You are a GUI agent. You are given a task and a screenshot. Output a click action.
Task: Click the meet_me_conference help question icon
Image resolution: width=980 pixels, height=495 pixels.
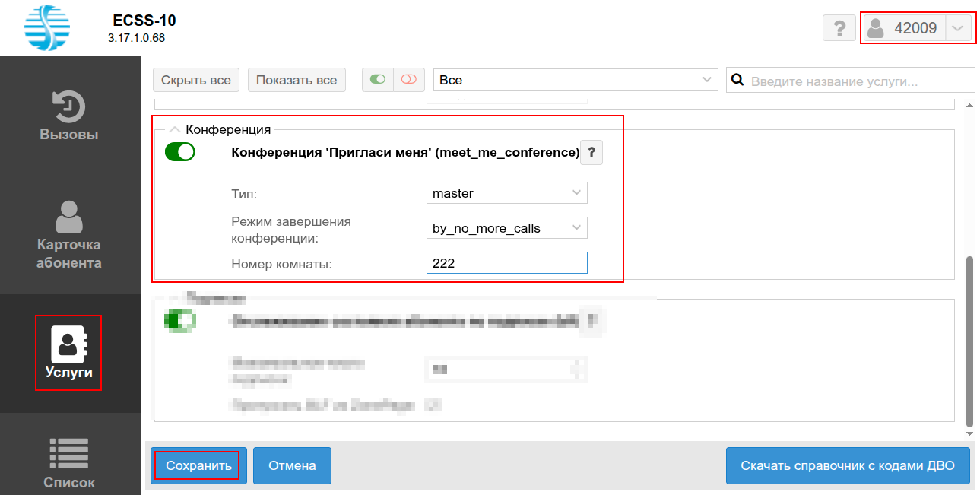pos(591,153)
